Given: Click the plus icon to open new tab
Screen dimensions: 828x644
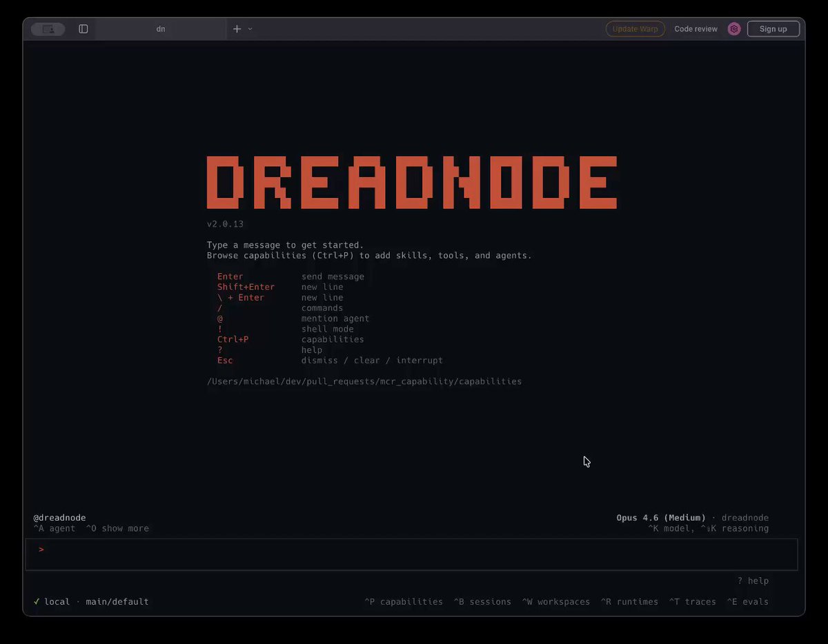Looking at the screenshot, I should [237, 29].
